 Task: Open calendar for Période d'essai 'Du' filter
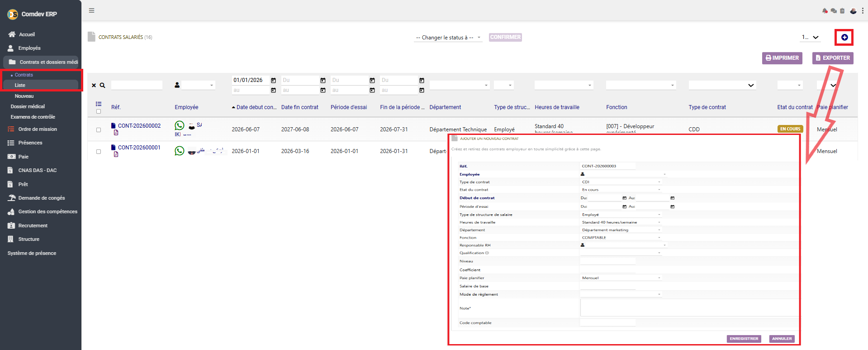tap(372, 80)
